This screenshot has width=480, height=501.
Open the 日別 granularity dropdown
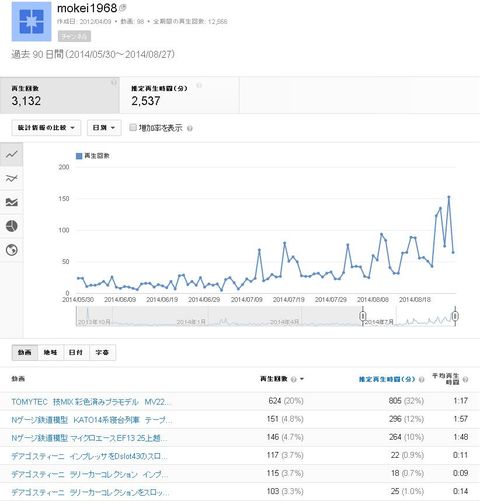tap(104, 128)
